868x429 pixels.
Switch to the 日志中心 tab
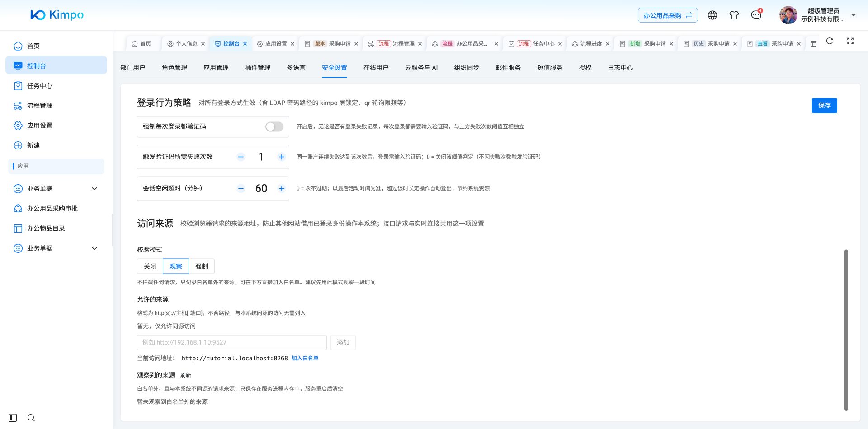coord(620,68)
